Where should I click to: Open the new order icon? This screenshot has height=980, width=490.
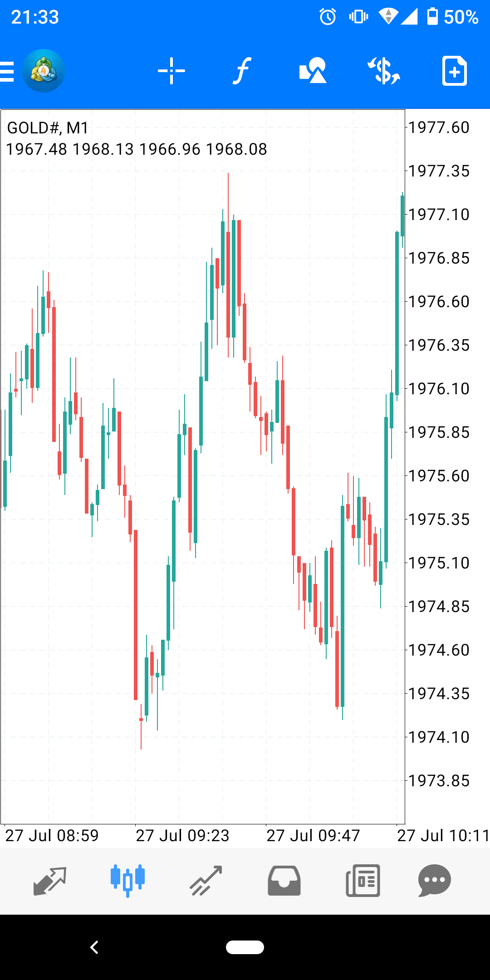pyautogui.click(x=454, y=71)
